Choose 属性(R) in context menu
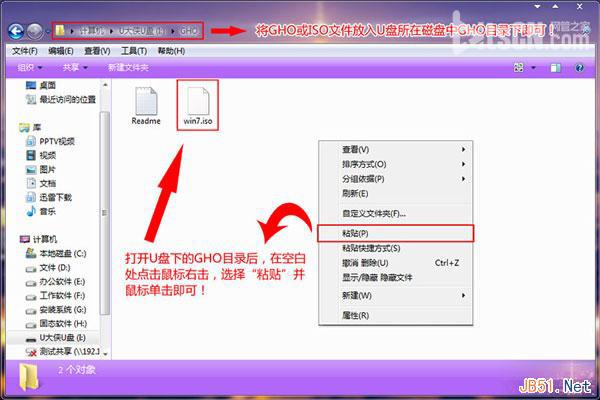 click(396, 315)
